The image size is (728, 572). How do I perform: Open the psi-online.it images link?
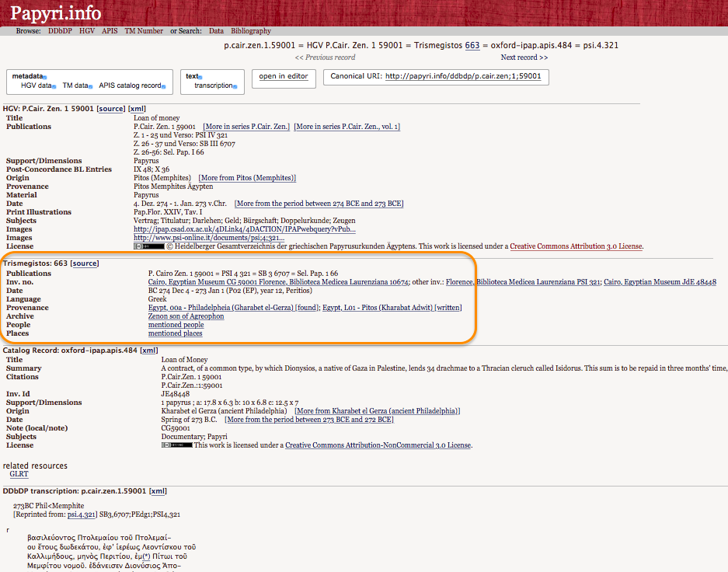209,238
